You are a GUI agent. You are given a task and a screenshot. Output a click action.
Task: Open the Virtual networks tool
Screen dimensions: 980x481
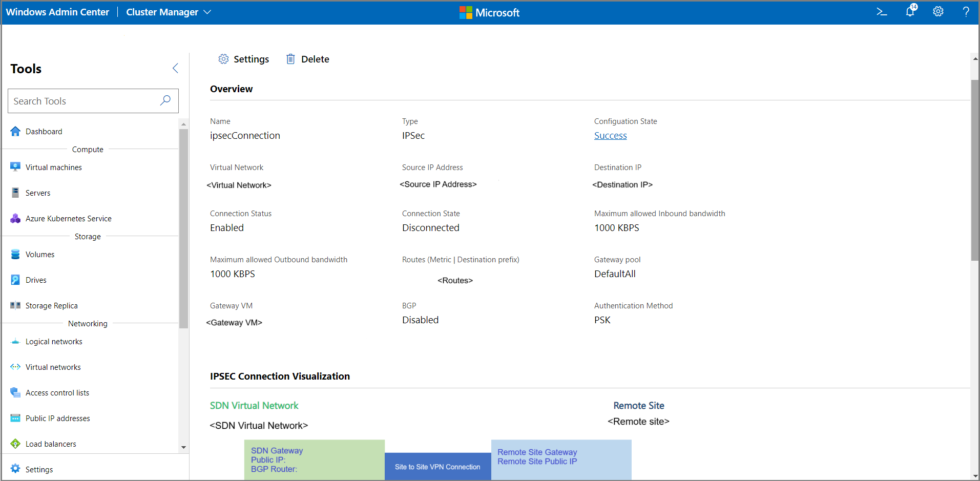pos(53,367)
